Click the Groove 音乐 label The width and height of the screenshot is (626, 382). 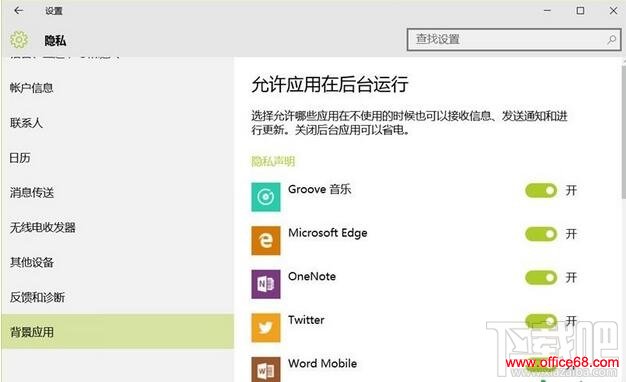point(319,189)
